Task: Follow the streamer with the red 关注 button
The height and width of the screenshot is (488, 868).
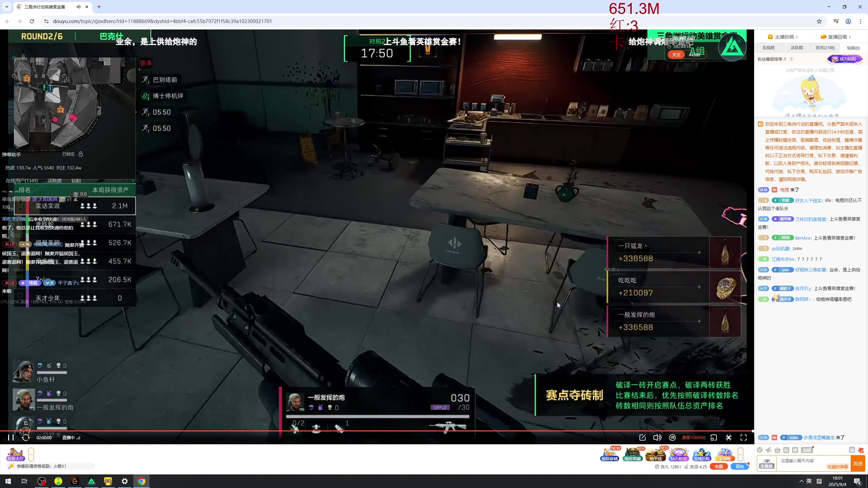Action: pyautogui.click(x=676, y=55)
